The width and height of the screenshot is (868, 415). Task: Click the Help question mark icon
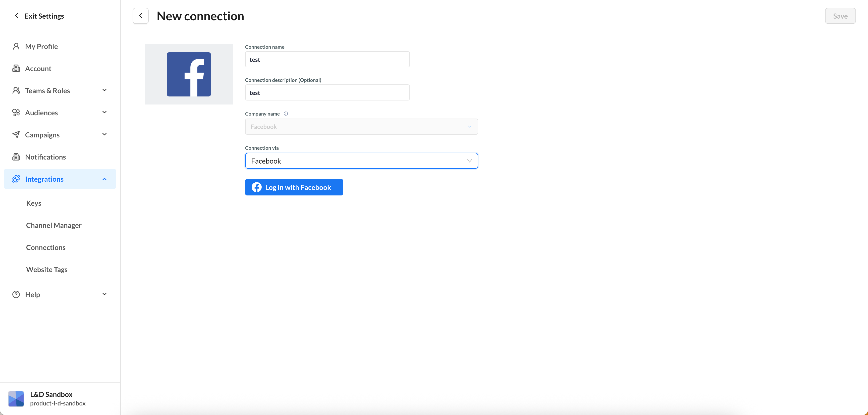[x=16, y=295]
